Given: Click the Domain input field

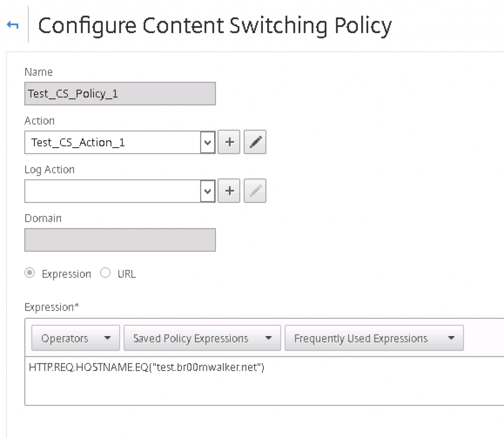Looking at the screenshot, I should coord(120,240).
